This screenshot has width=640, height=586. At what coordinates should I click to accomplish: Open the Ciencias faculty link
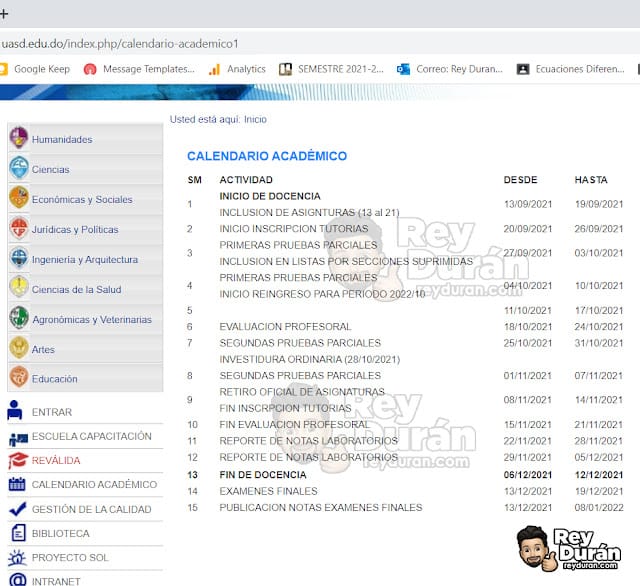pyautogui.click(x=51, y=170)
